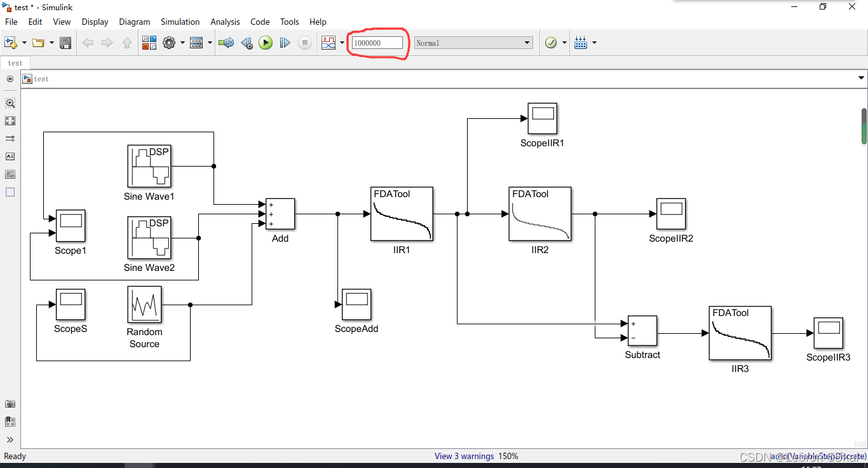Open the Simulink Library Browser icon

point(149,43)
